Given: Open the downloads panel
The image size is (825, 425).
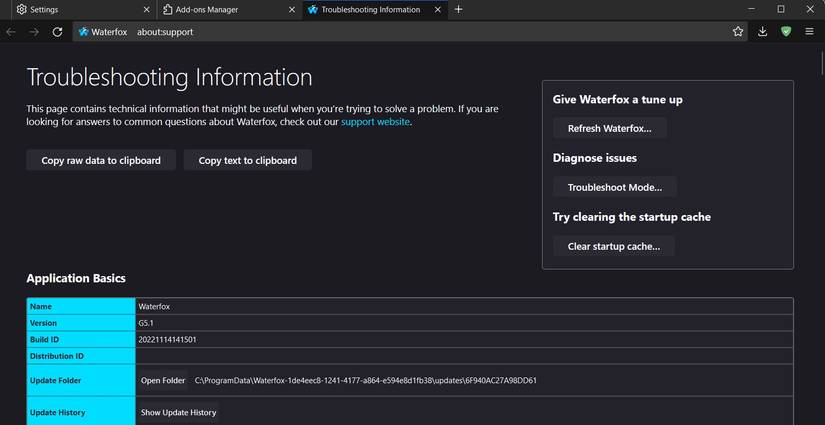Looking at the screenshot, I should pyautogui.click(x=762, y=32).
